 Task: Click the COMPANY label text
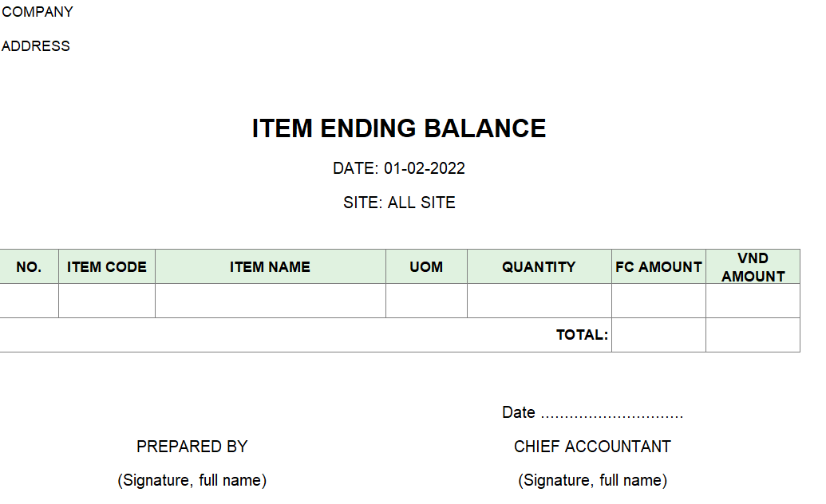click(x=38, y=12)
